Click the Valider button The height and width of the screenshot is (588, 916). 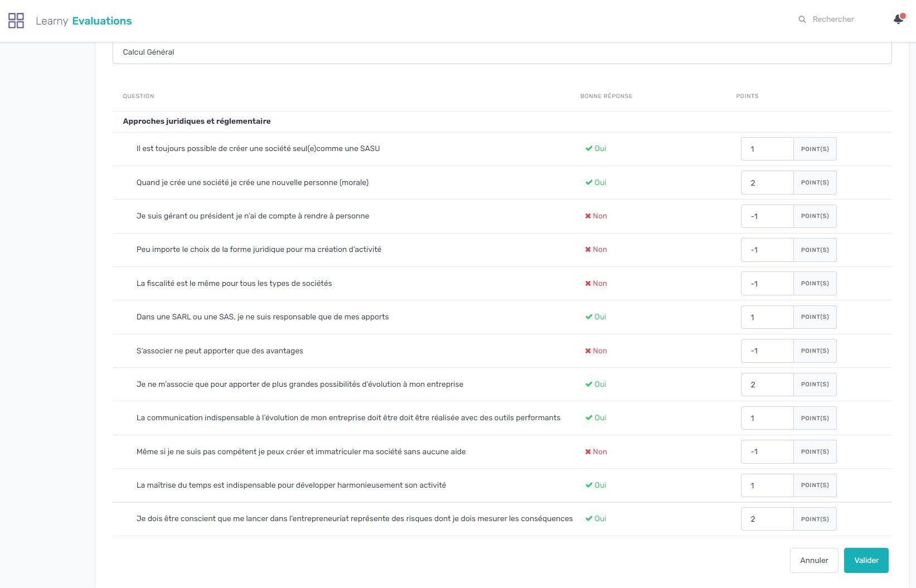point(866,561)
